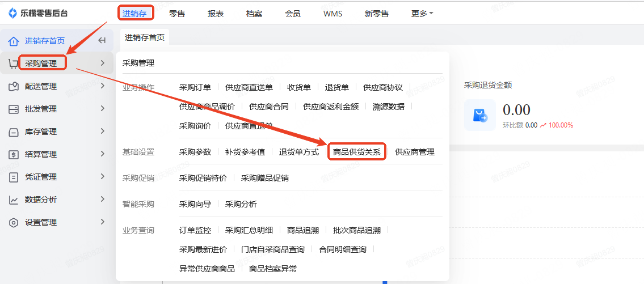Click the 0.00 采购退货金额 value

click(x=516, y=110)
